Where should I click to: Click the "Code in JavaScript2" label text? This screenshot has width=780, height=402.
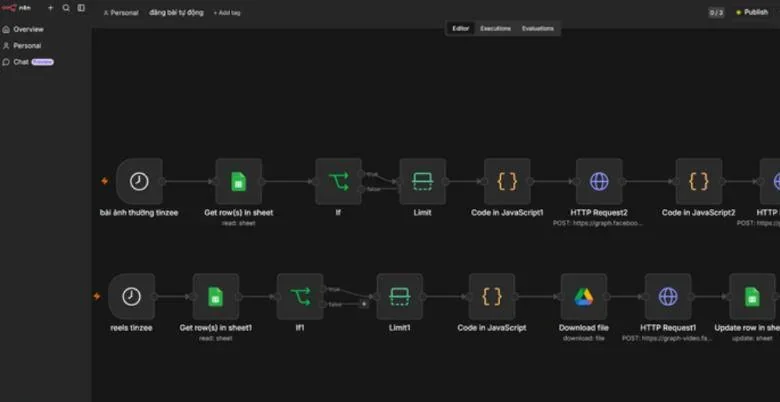click(698, 213)
